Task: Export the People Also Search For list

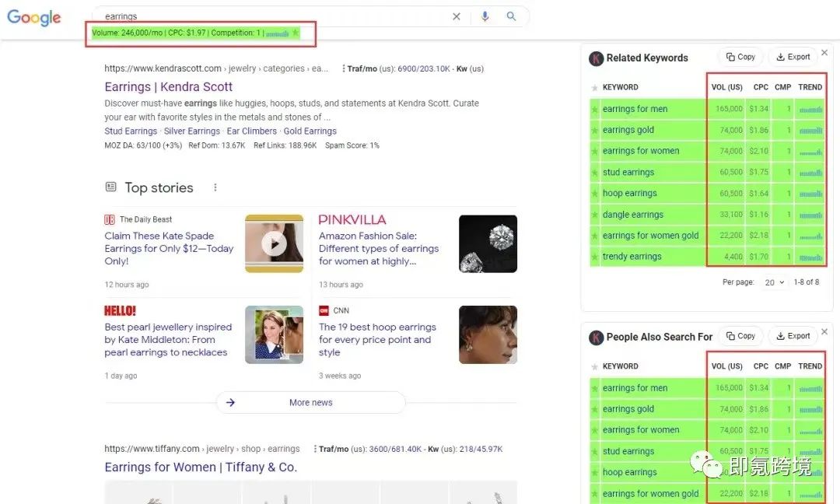Action: coord(793,336)
